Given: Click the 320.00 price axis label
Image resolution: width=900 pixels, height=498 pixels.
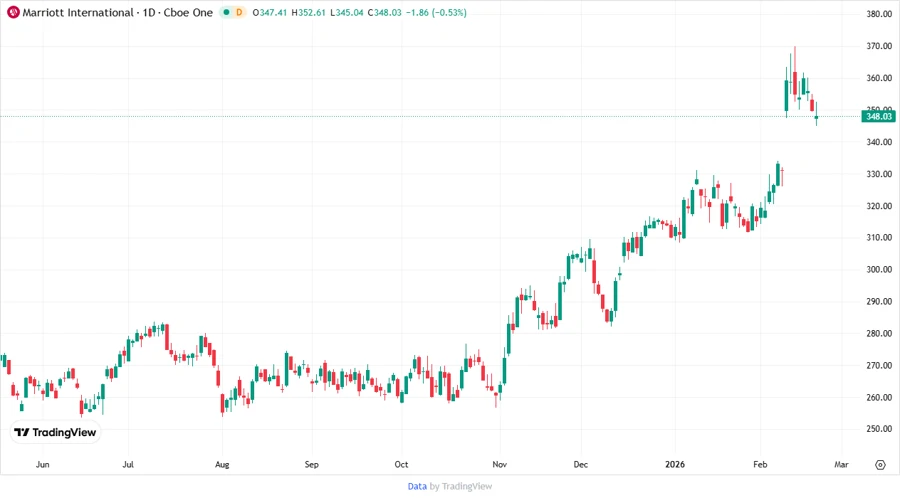Looking at the screenshot, I should click(x=879, y=206).
